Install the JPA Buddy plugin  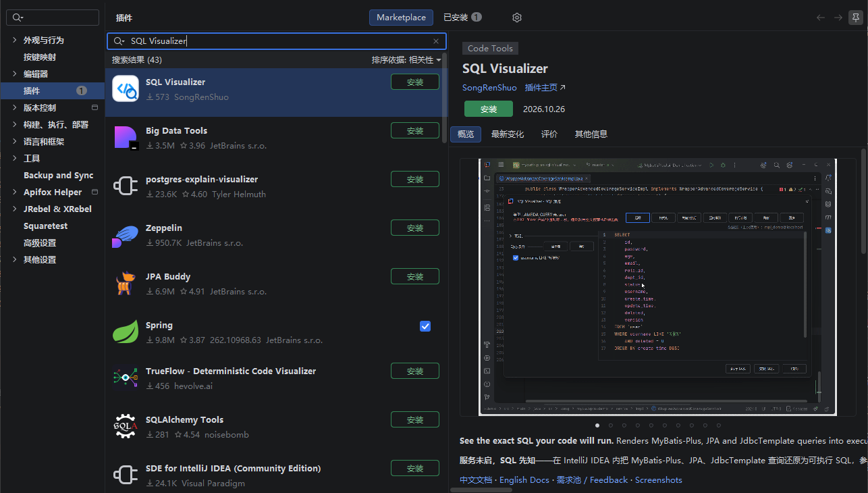(x=415, y=277)
